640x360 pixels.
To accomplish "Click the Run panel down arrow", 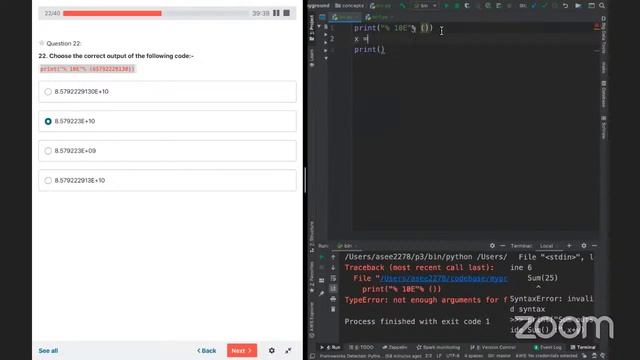I will (x=333, y=268).
